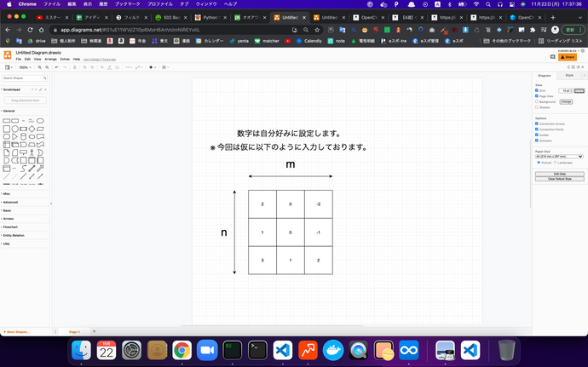588x367 pixels.
Task: Open Docker from the Dock
Action: (333, 351)
